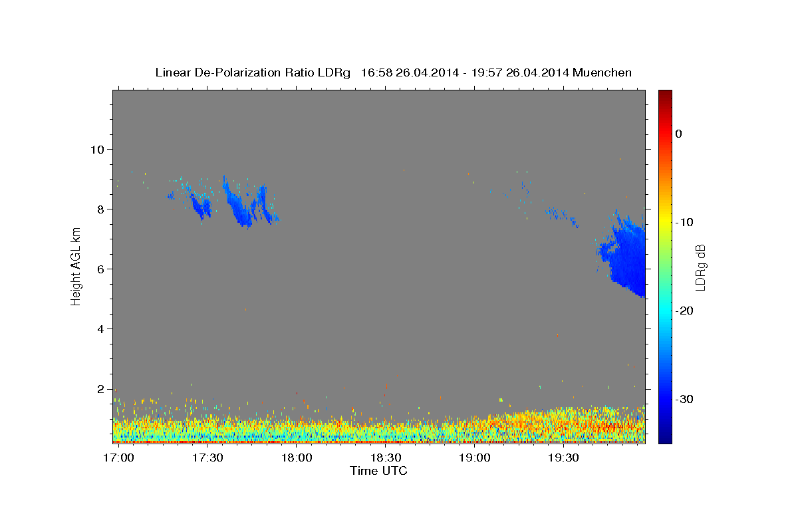Viewport: 798px width, 532px height.
Task: Click the plot title 'Linear De-Polarization Ratio LDRg'
Action: [x=253, y=72]
